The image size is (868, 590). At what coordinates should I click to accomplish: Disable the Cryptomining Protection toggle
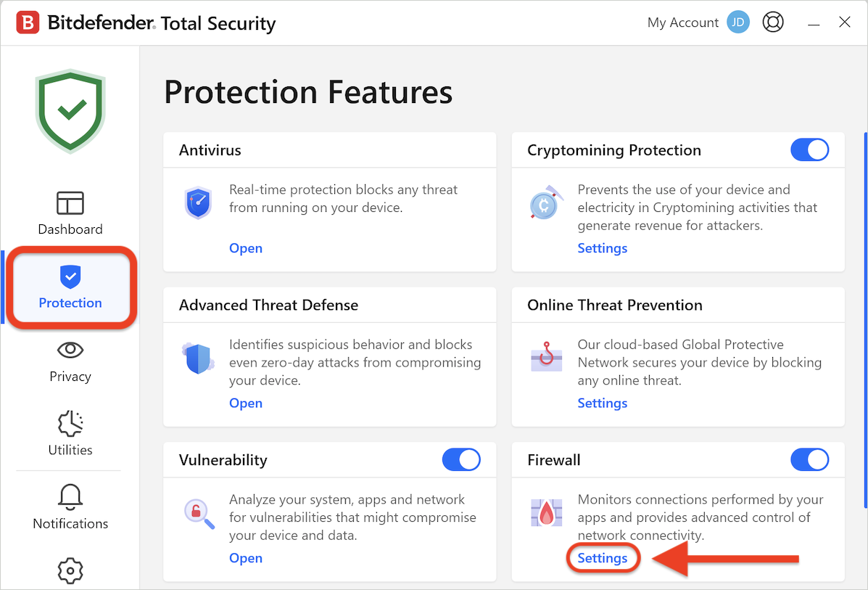[x=809, y=150]
